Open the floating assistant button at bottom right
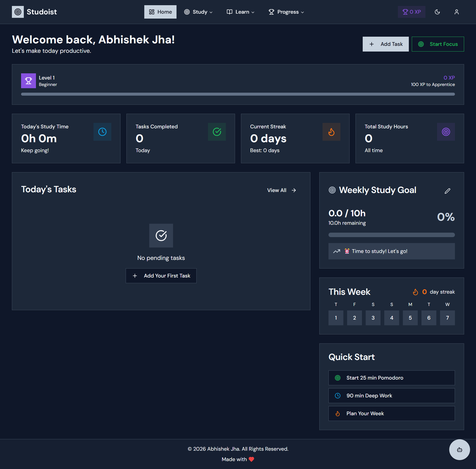476x469 pixels. pos(459,450)
